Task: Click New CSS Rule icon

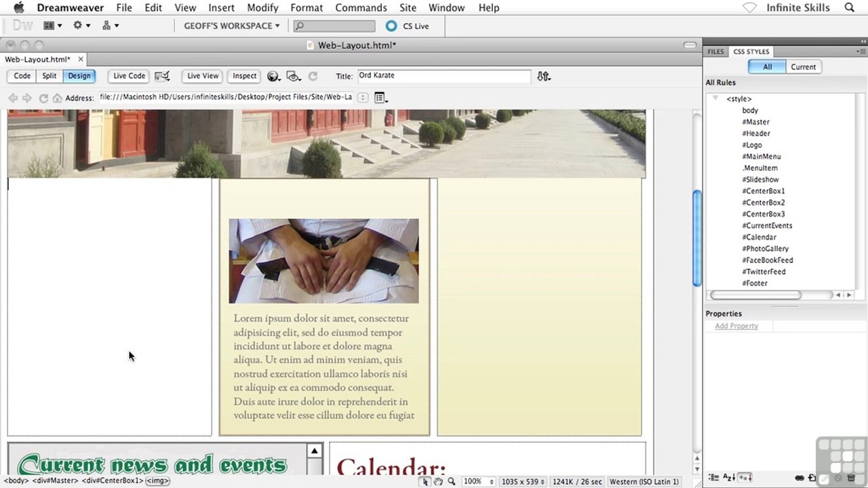Action: 812,478
